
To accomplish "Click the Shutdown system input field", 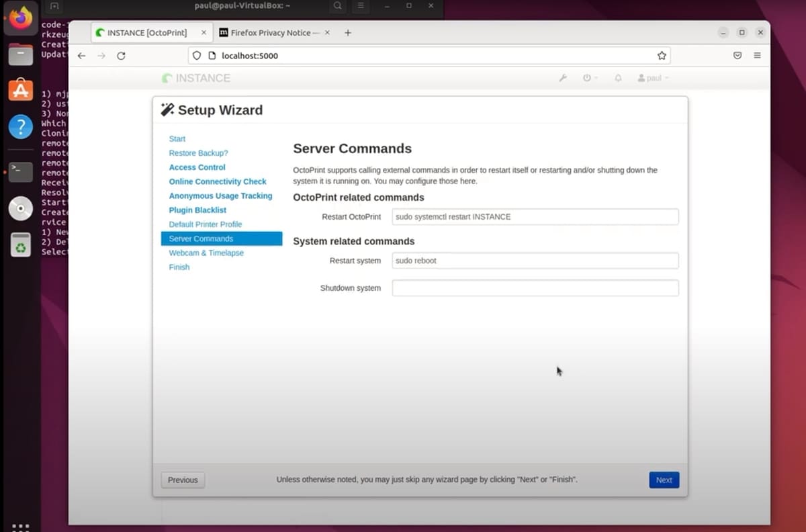I will click(x=535, y=288).
